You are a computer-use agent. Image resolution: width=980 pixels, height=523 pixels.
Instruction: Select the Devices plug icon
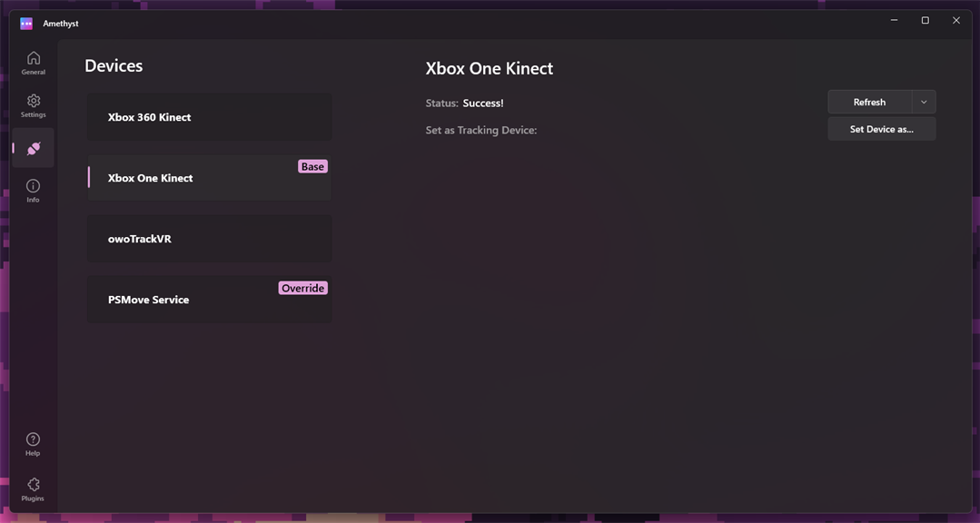(33, 148)
